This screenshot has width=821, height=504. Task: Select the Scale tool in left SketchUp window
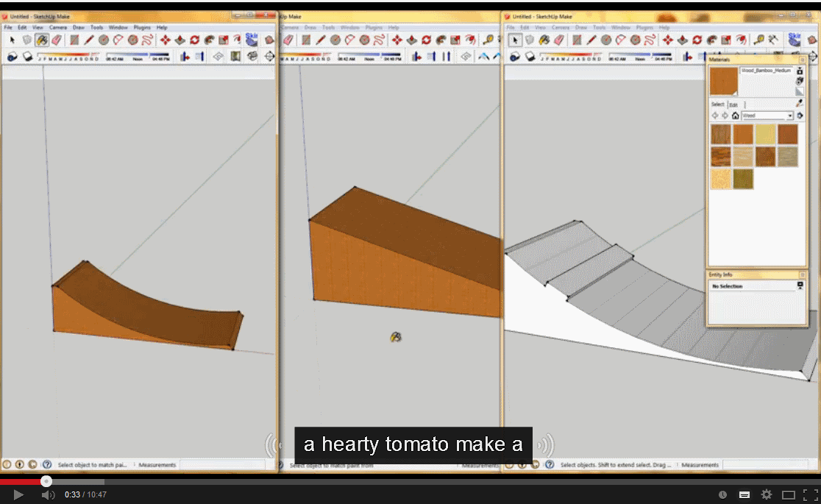[x=224, y=40]
